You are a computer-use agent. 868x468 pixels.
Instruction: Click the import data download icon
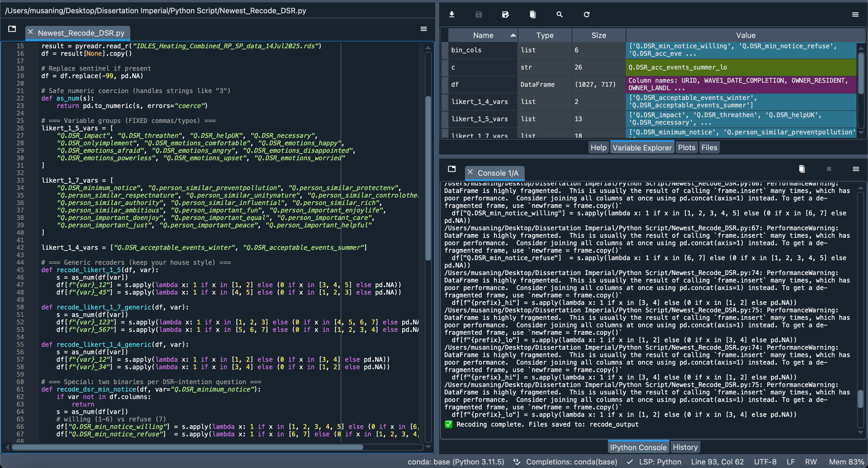(x=452, y=14)
